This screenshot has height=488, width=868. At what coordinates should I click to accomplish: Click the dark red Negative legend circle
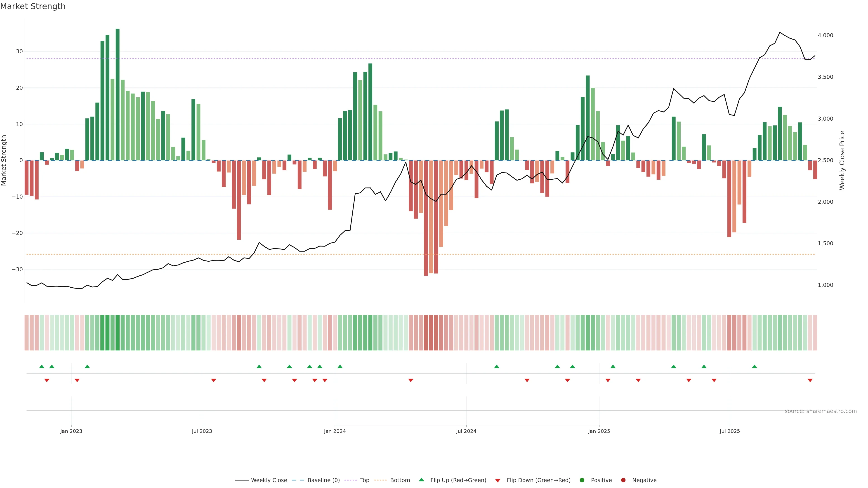(623, 480)
